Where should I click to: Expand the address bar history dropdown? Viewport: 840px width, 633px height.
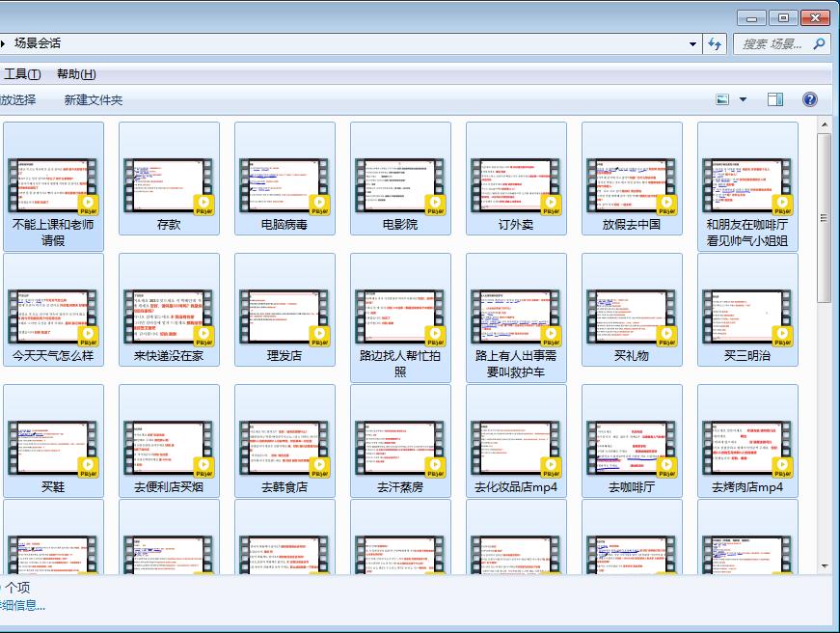coord(692,44)
